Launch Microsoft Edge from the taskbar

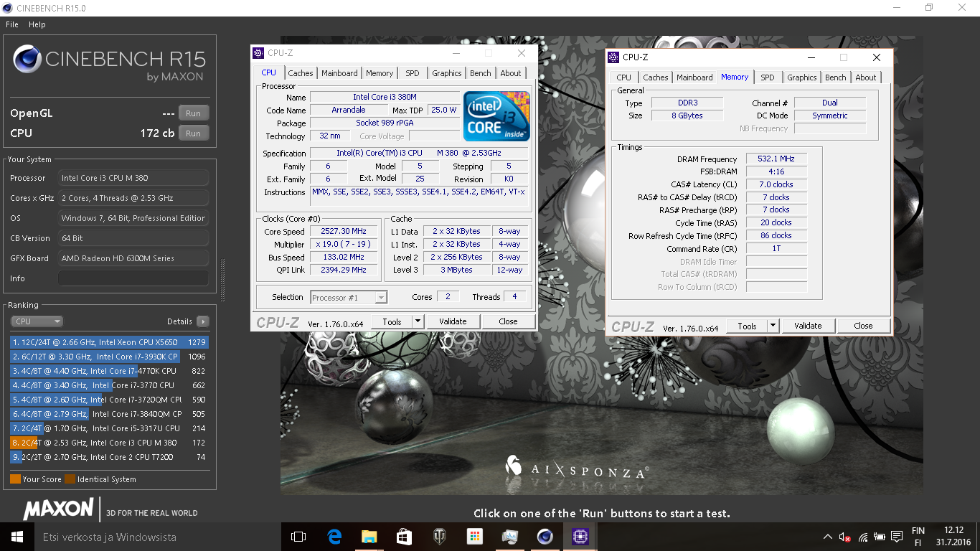(334, 537)
